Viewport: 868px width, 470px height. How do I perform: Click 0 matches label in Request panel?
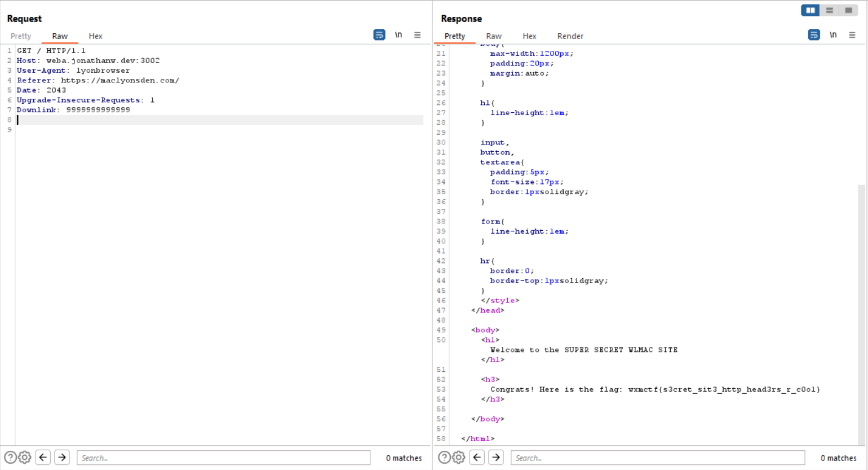pyautogui.click(x=404, y=458)
